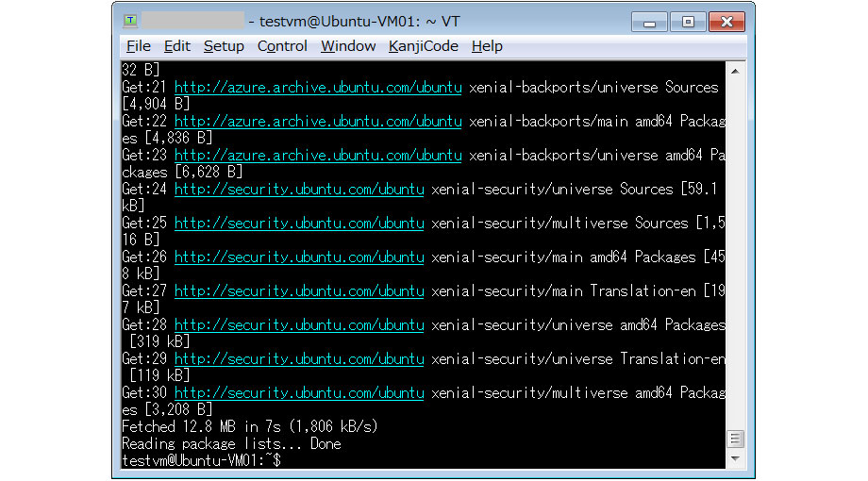Click the 'es [3,208 B]' text

click(167, 409)
